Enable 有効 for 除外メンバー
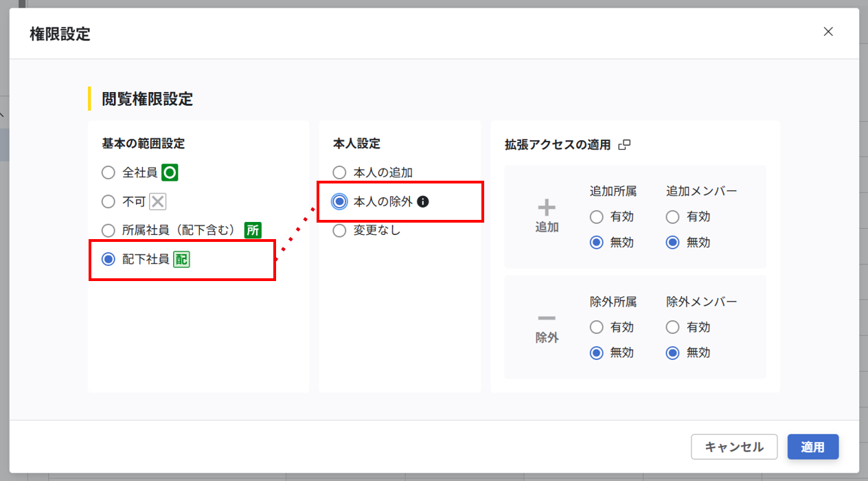 (672, 327)
